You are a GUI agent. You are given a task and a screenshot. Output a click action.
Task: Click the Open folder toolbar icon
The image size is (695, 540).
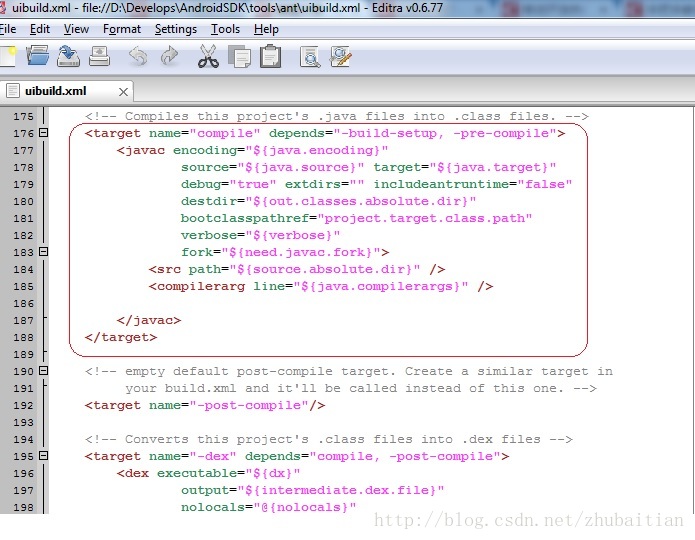pyautogui.click(x=38, y=56)
